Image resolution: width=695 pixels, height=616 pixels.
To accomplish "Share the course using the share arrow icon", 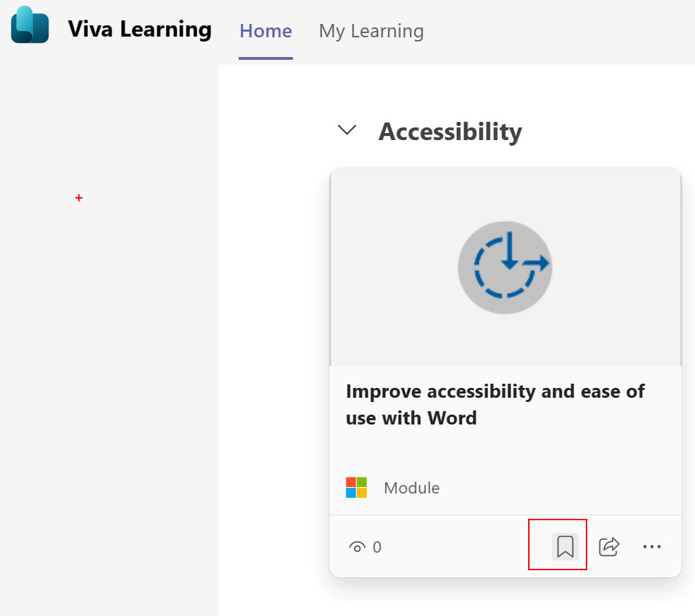I will click(x=608, y=546).
